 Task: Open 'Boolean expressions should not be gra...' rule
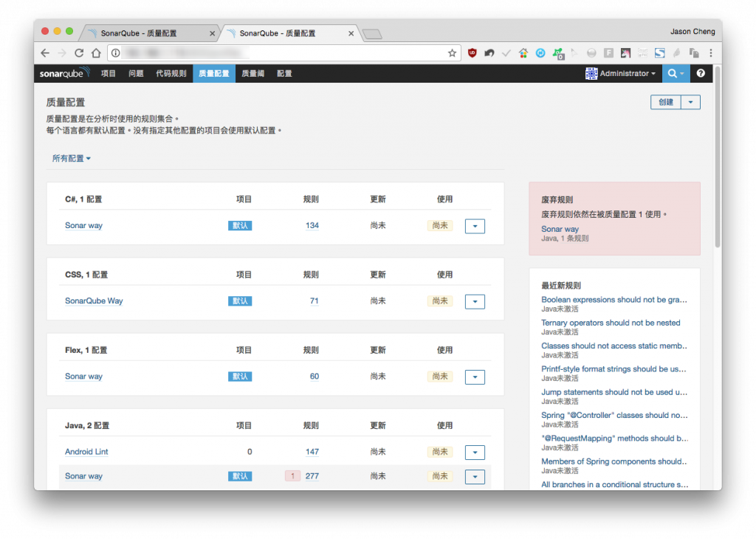(614, 299)
